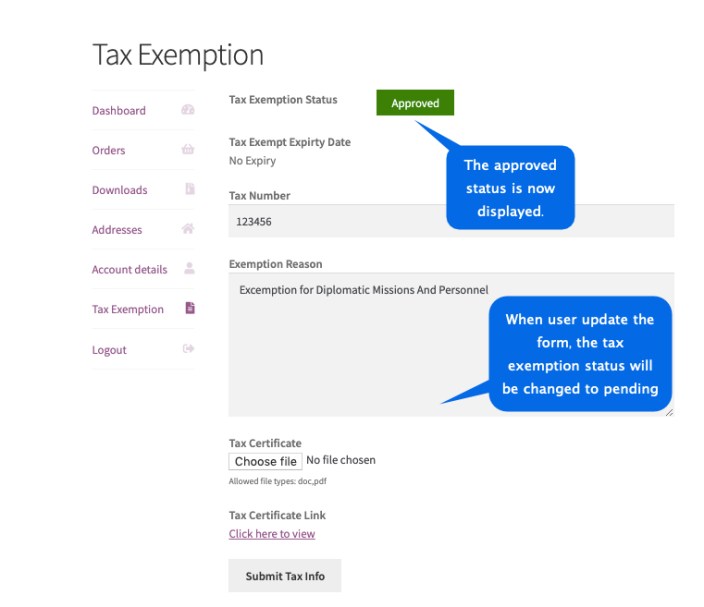Click the Dashboard gauge icon

pos(188,110)
